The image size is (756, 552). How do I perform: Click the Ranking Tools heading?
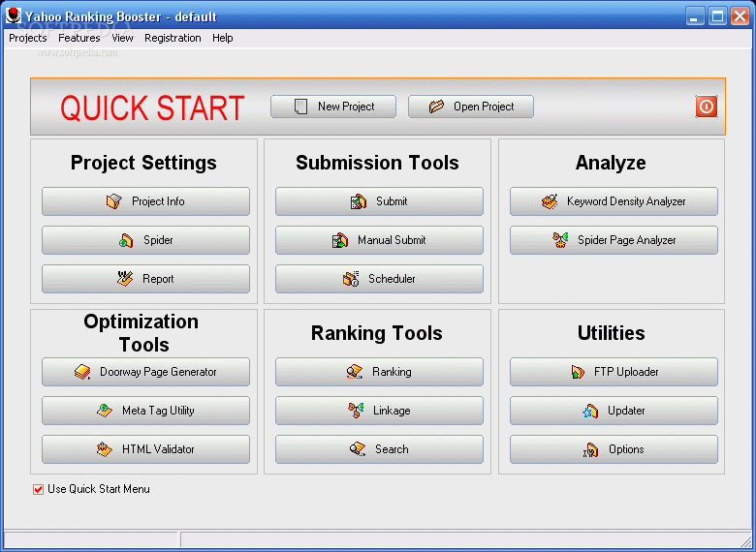click(x=377, y=333)
